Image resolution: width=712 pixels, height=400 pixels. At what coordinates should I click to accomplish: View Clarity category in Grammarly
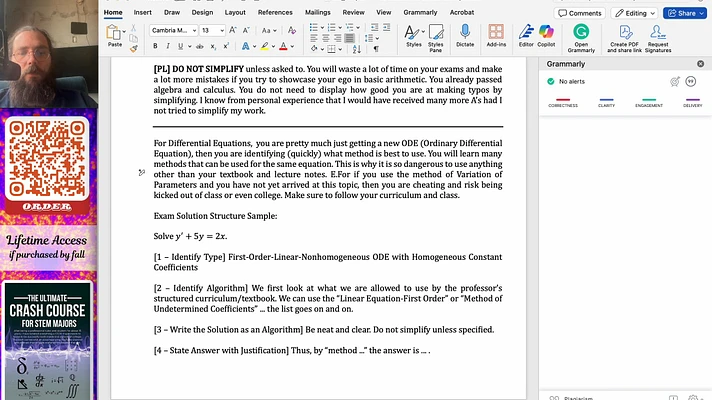(606, 103)
